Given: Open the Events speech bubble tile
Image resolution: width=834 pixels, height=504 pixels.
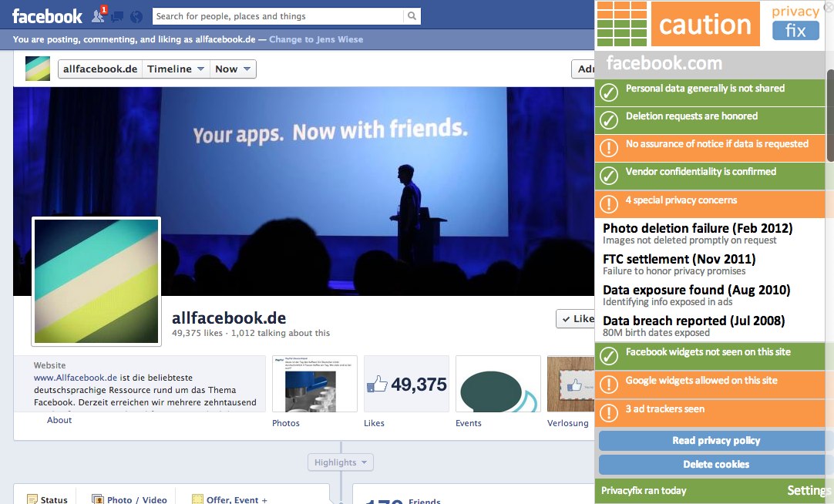Looking at the screenshot, I should (x=498, y=384).
